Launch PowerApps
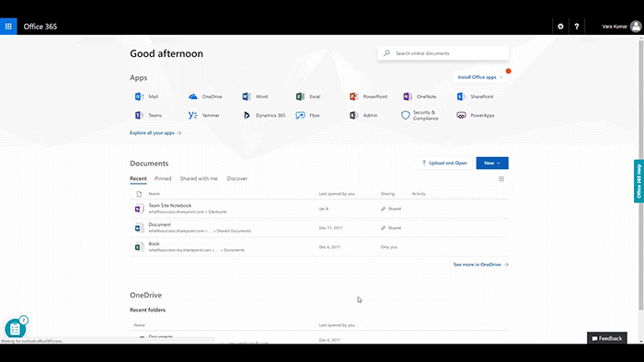This screenshot has height=362, width=644. pos(476,115)
